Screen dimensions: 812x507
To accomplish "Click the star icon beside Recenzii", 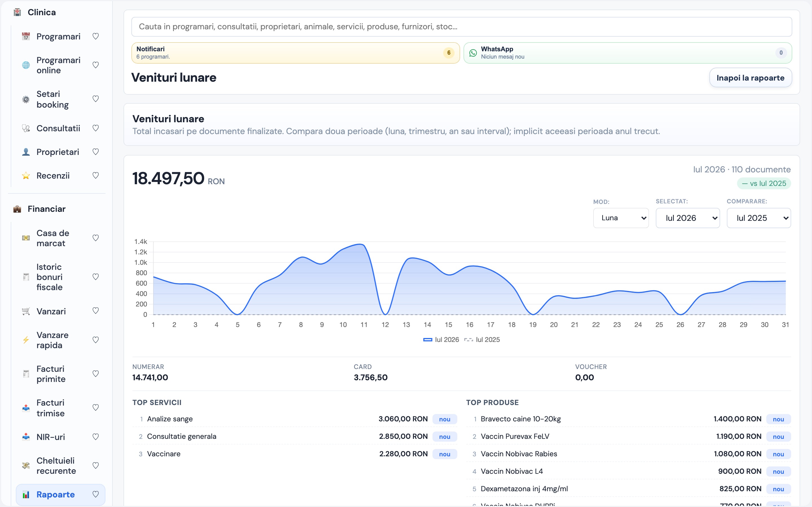I will pos(26,176).
